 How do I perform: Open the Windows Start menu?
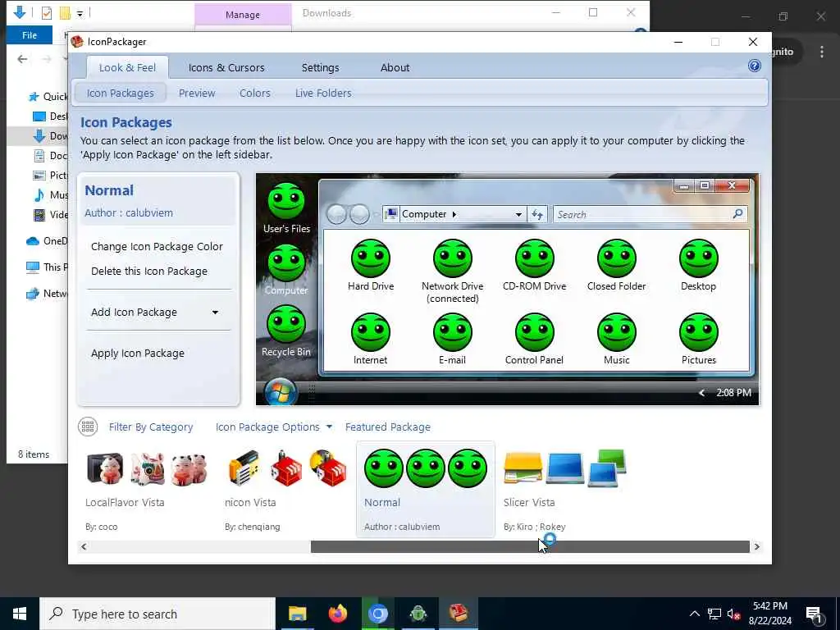click(20, 614)
